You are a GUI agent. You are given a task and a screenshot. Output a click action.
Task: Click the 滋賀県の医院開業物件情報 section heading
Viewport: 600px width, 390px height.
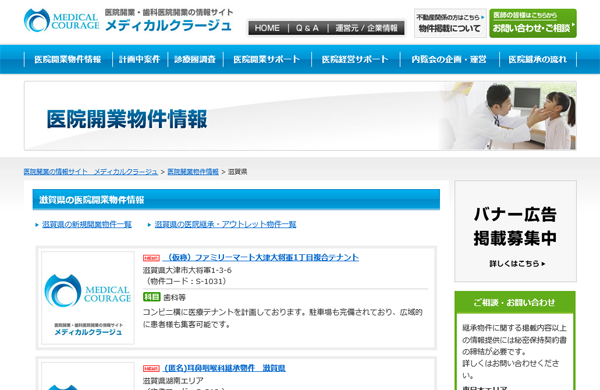pos(236,200)
